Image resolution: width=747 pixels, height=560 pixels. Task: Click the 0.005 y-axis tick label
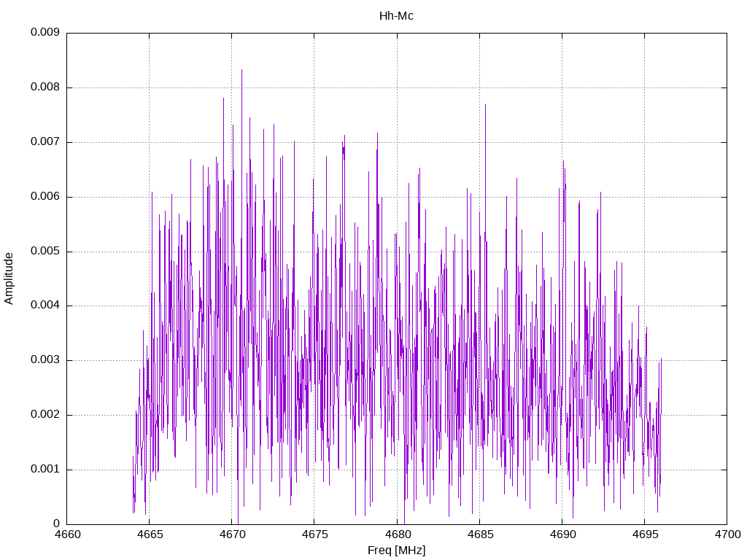(x=45, y=251)
